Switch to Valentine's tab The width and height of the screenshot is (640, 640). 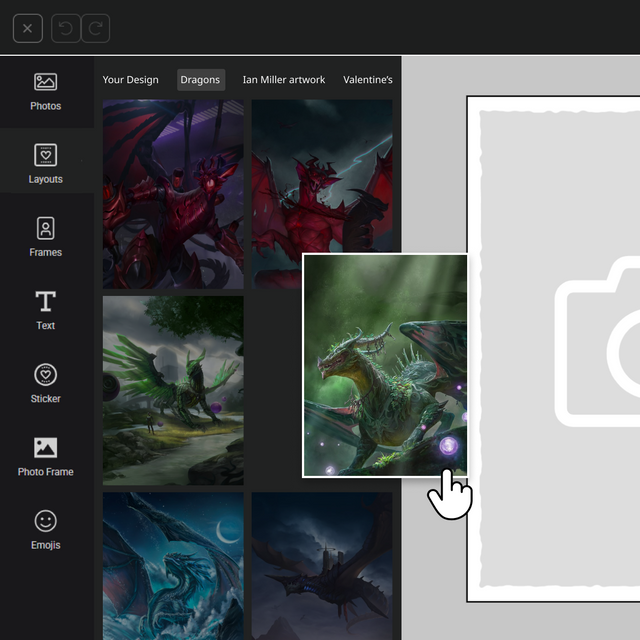click(x=368, y=80)
